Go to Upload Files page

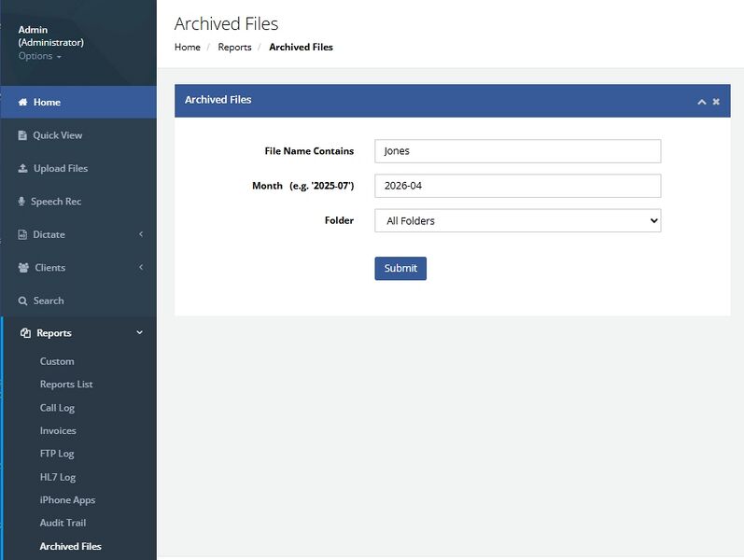pyautogui.click(x=61, y=169)
